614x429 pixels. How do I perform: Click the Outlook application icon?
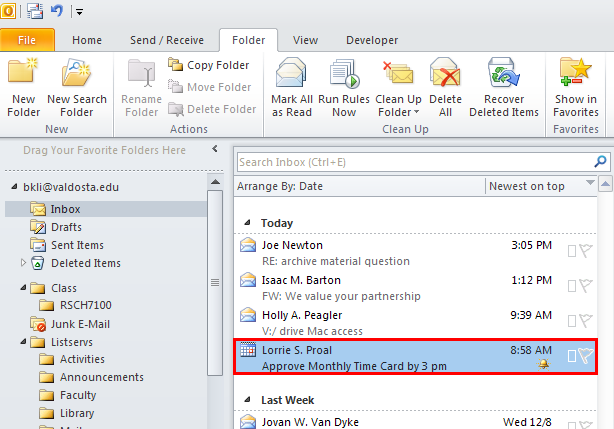tap(8, 11)
